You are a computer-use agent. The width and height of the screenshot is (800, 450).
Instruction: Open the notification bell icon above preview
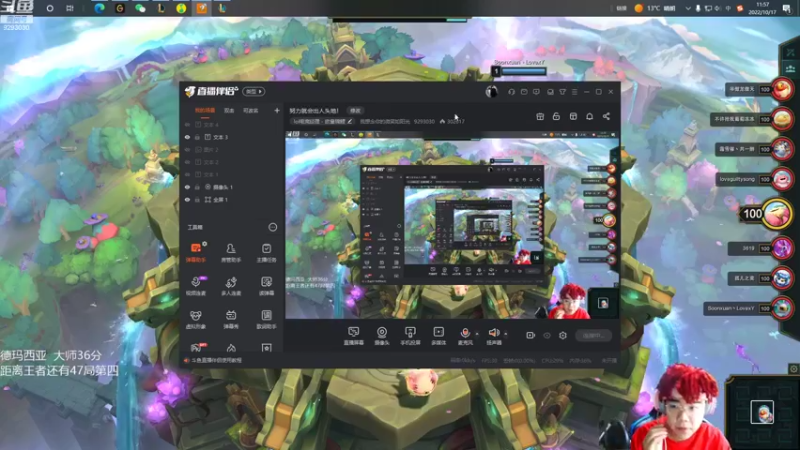pos(589,116)
